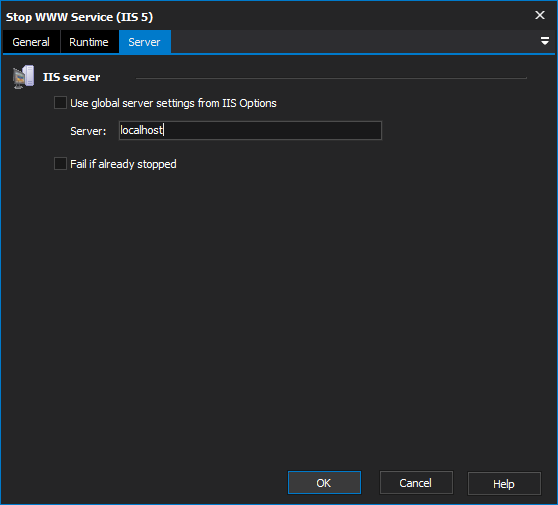Switch to the General tab
The width and height of the screenshot is (558, 505).
coord(31,42)
